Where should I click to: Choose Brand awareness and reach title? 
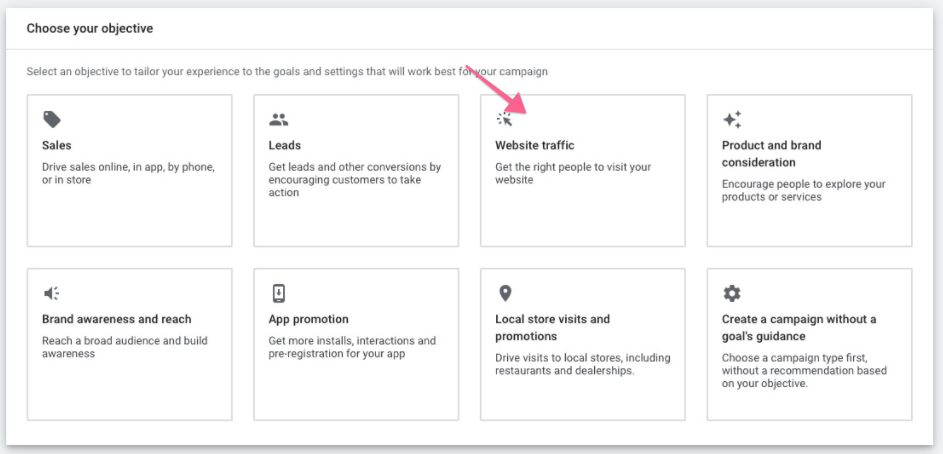coord(116,320)
